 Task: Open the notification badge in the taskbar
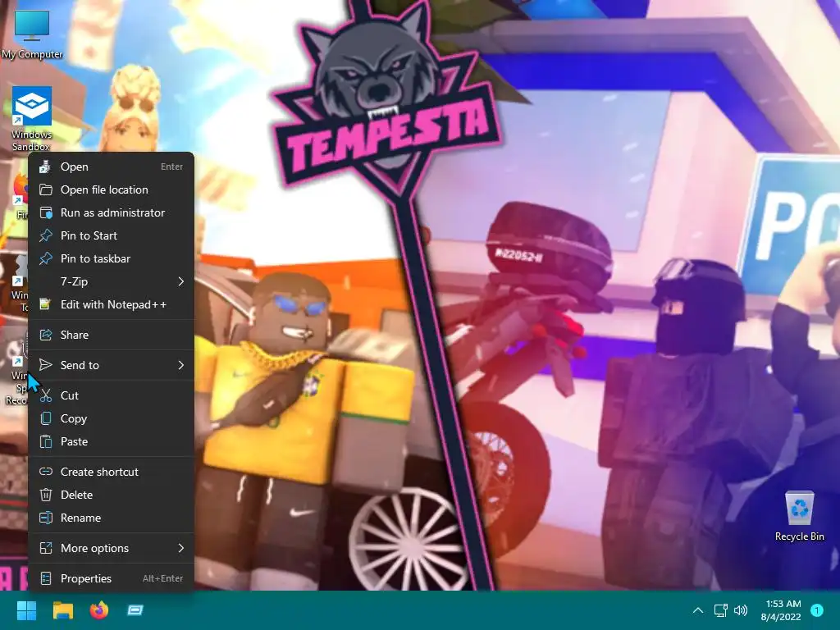[817, 610]
